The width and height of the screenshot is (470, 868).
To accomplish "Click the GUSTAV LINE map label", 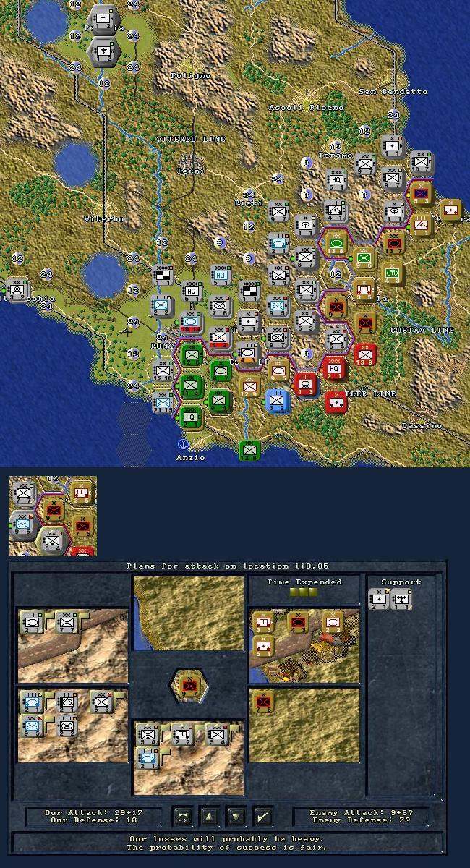I will coord(422,330).
